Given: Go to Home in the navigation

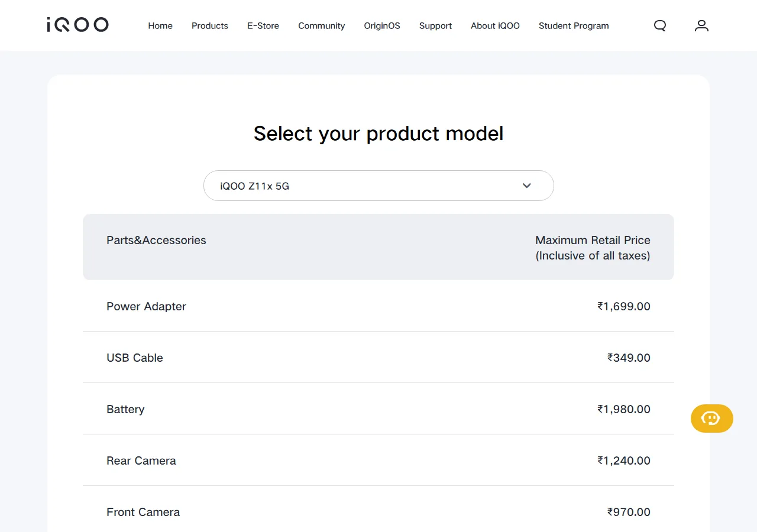Looking at the screenshot, I should [160, 25].
